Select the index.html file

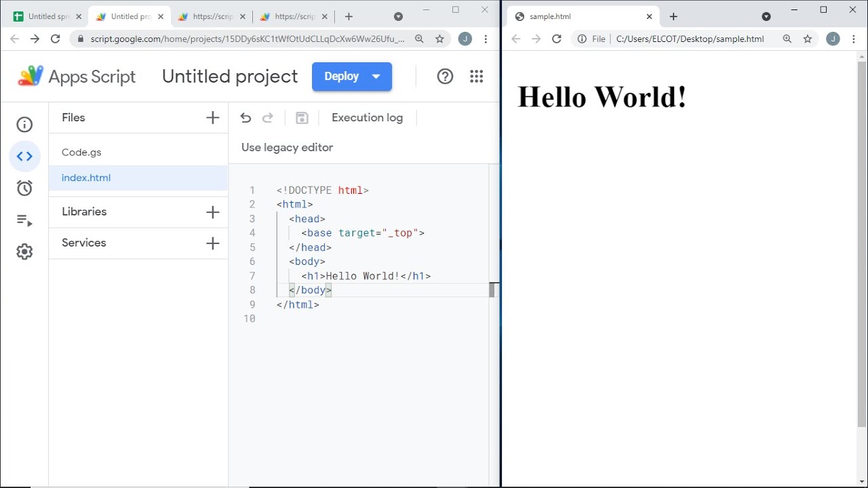(138, 178)
